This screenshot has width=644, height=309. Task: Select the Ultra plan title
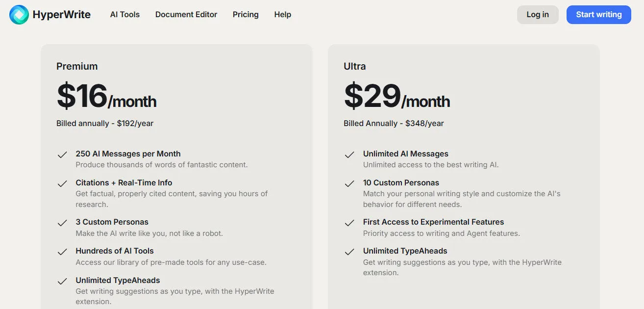(x=354, y=66)
